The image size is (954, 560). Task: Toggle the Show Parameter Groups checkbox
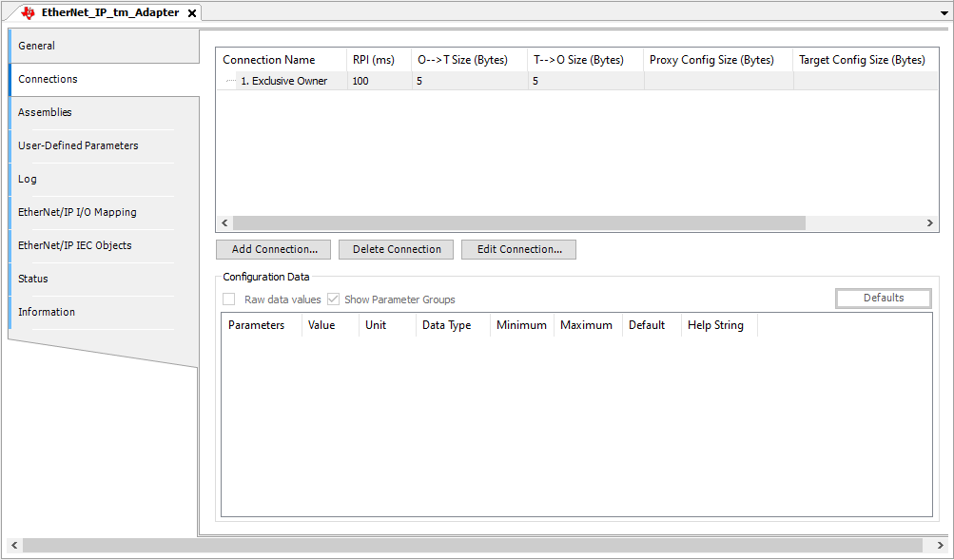pyautogui.click(x=333, y=299)
